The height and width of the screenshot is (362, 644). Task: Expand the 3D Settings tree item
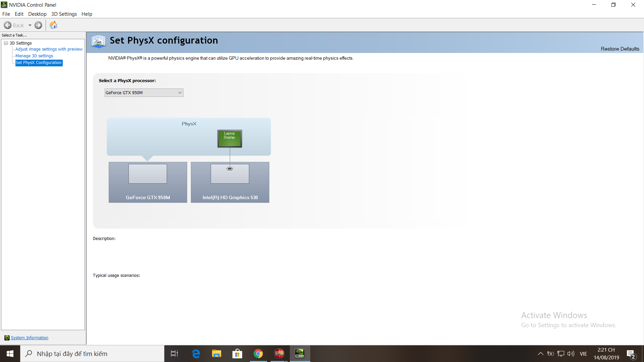click(x=6, y=43)
